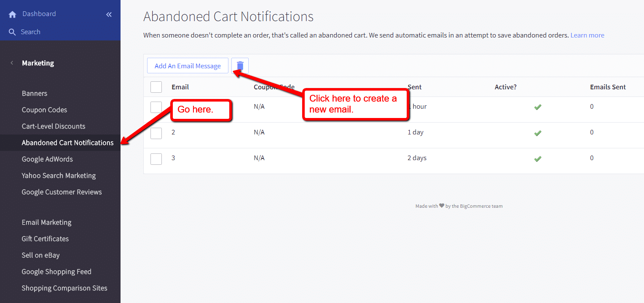Image resolution: width=644 pixels, height=303 pixels.
Task: Open the Learn more link
Action: click(x=587, y=35)
